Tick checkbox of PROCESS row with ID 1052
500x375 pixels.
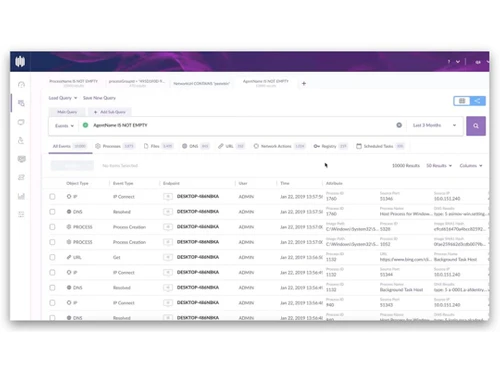tap(52, 242)
